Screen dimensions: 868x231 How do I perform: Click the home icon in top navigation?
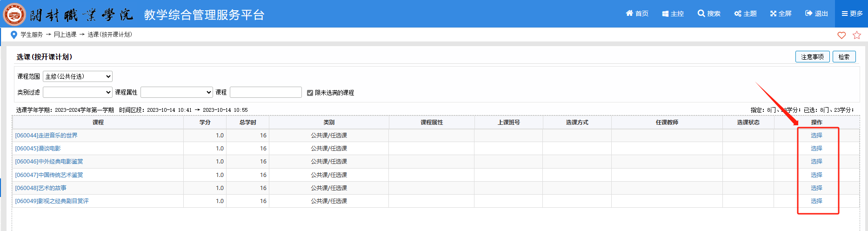coord(629,14)
